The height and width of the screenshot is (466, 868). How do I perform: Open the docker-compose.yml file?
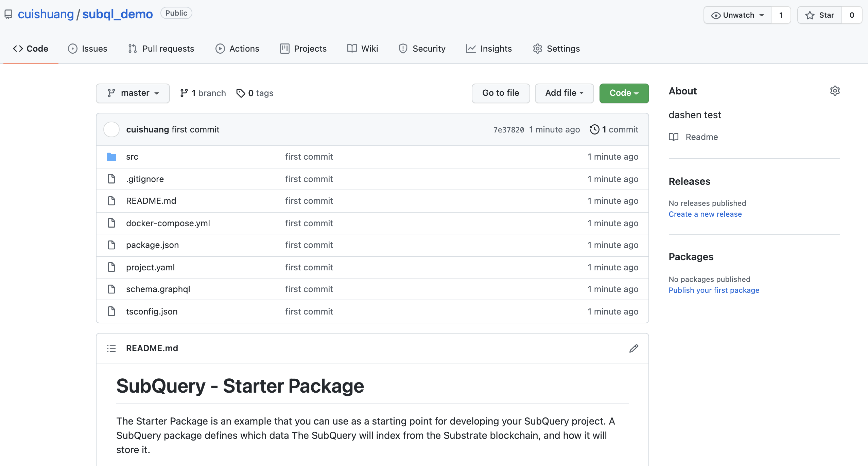pos(168,223)
